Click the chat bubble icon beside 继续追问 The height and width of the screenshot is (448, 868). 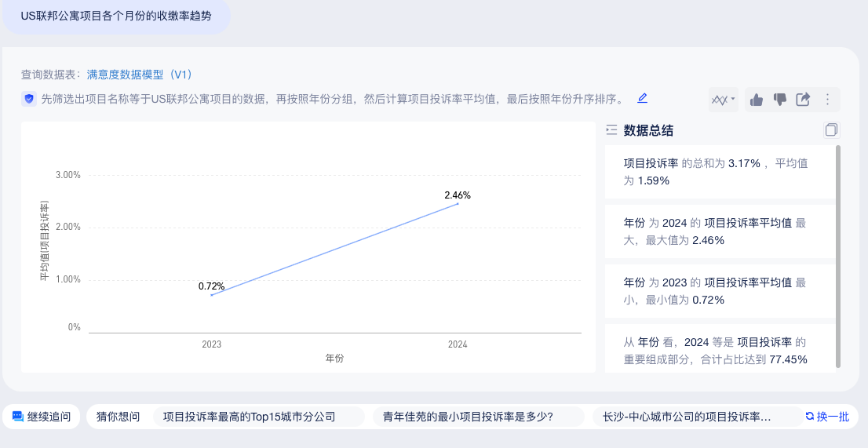pyautogui.click(x=18, y=417)
